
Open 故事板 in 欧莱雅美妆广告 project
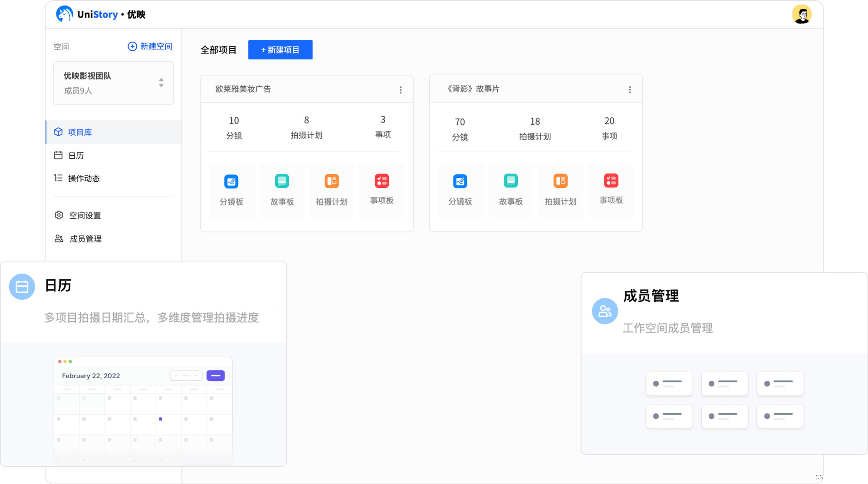282,190
